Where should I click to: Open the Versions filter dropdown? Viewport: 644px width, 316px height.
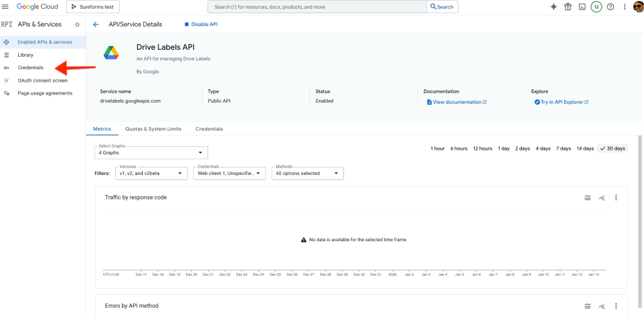151,173
